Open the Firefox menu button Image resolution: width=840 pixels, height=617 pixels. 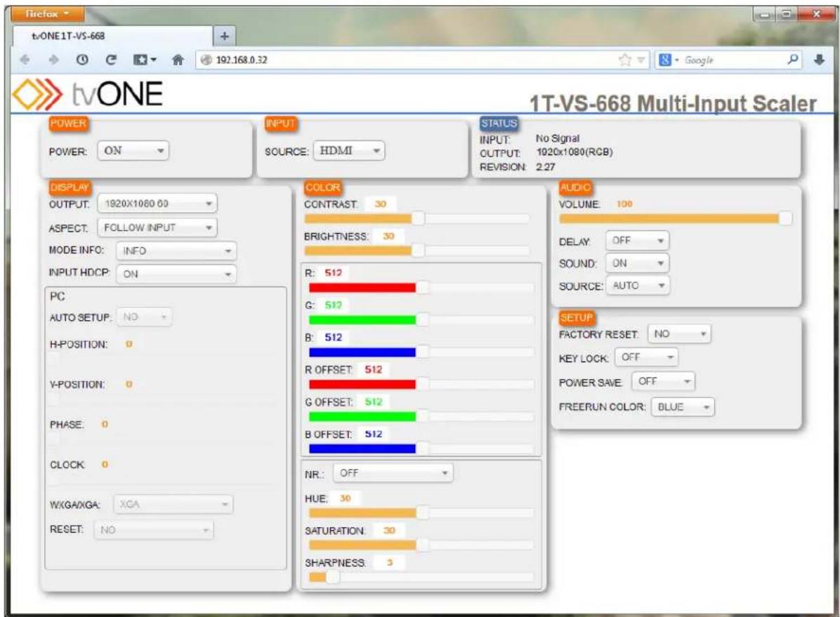[x=47, y=13]
